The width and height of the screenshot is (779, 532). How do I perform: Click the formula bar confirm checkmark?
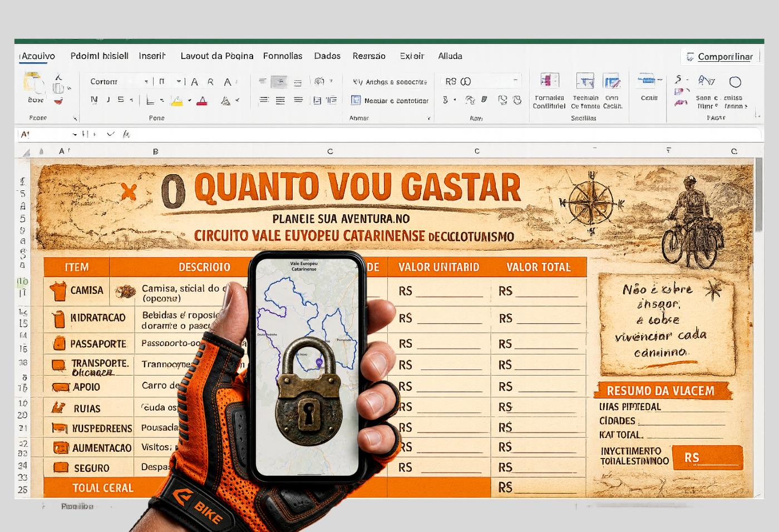click(110, 134)
